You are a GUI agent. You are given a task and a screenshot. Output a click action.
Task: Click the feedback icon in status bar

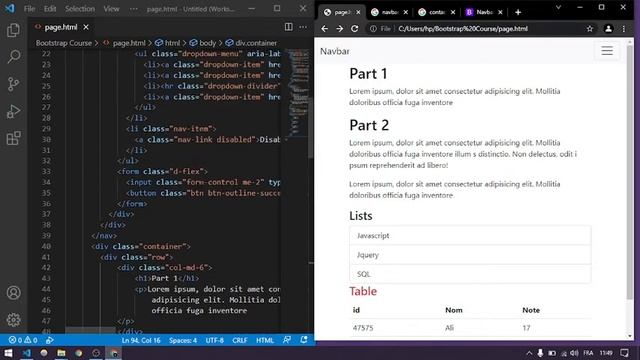point(287,340)
